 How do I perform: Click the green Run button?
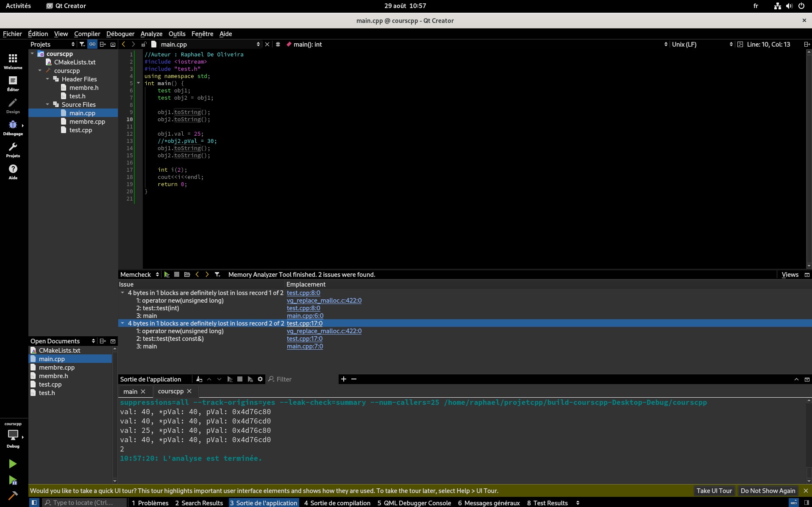tap(13, 464)
